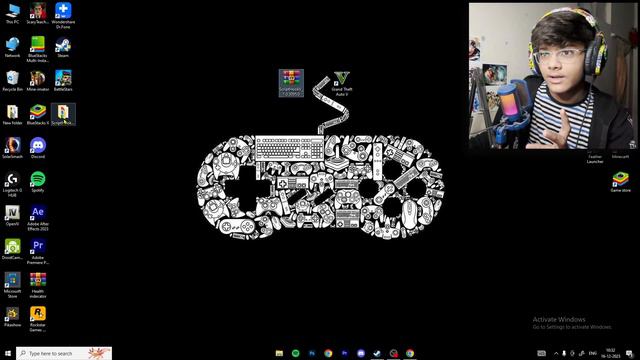The image size is (640, 360).
Task: Open Rockstar Games Launcher desktop shortcut
Action: coord(38,319)
